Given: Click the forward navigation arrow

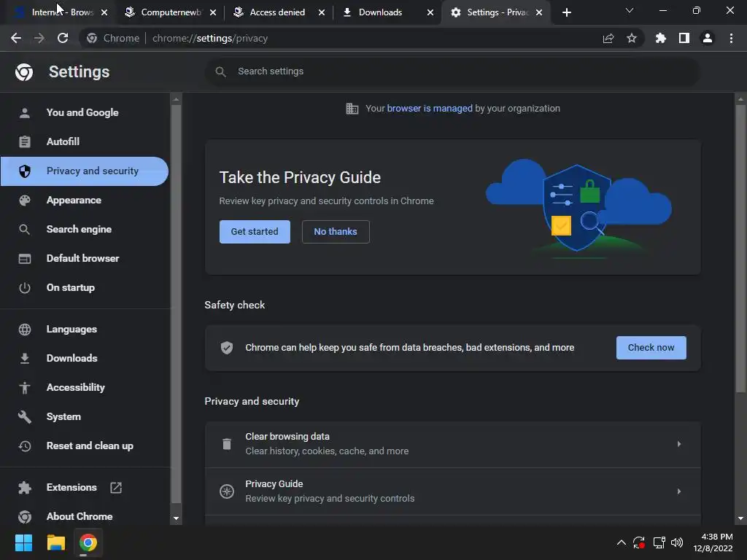Looking at the screenshot, I should pyautogui.click(x=39, y=38).
